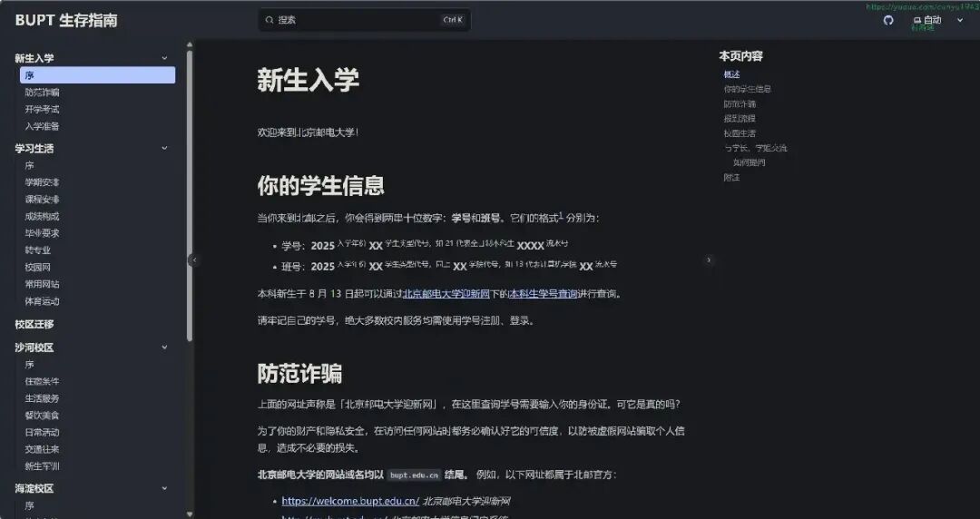Click the 学习生活 sidebar section title

(x=34, y=148)
